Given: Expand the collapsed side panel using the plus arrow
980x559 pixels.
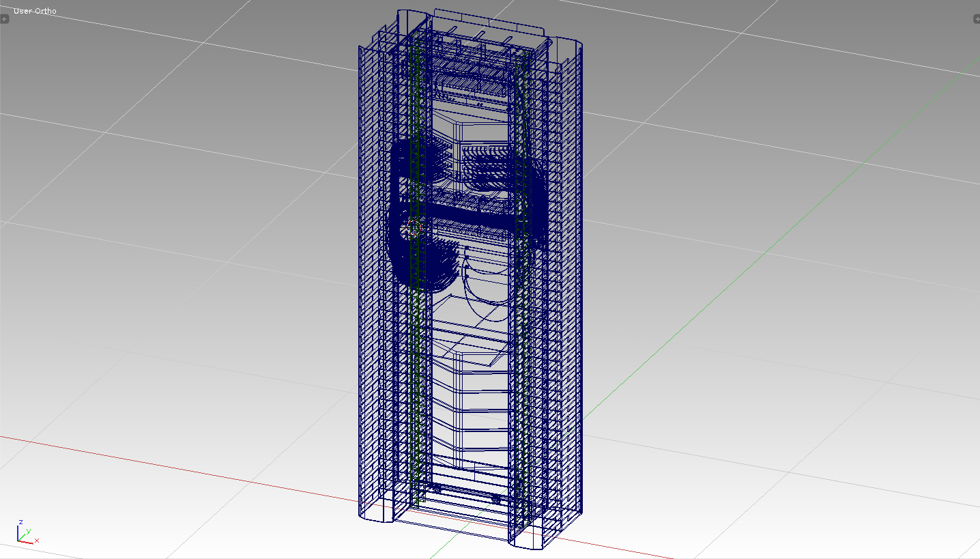Looking at the screenshot, I should tap(5, 19).
